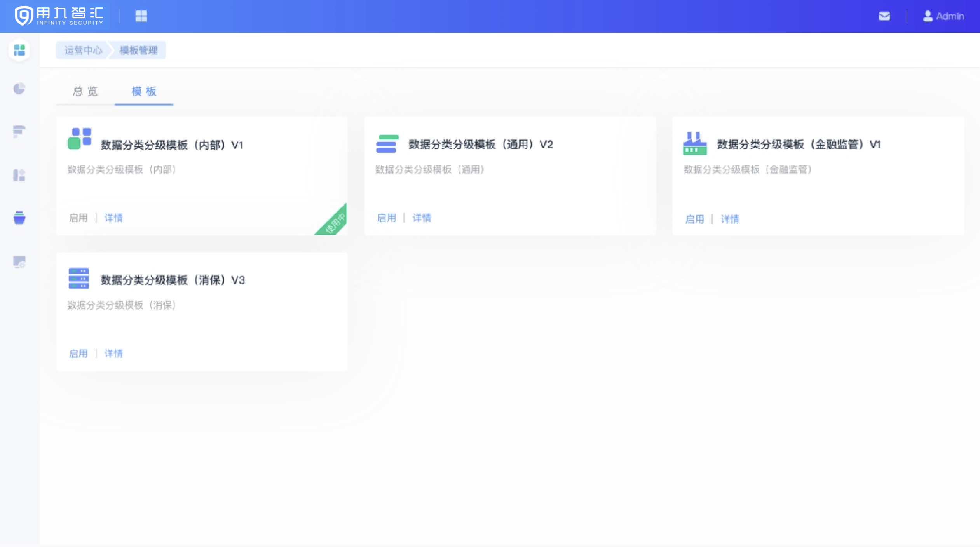This screenshot has height=547, width=980.
Task: Click 运营中心 in the breadcrumb
Action: click(x=83, y=51)
